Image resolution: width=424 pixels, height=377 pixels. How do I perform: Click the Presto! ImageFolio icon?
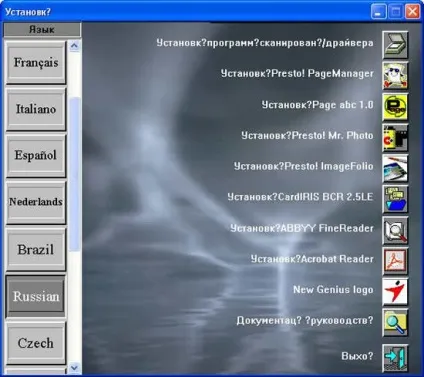pyautogui.click(x=395, y=168)
